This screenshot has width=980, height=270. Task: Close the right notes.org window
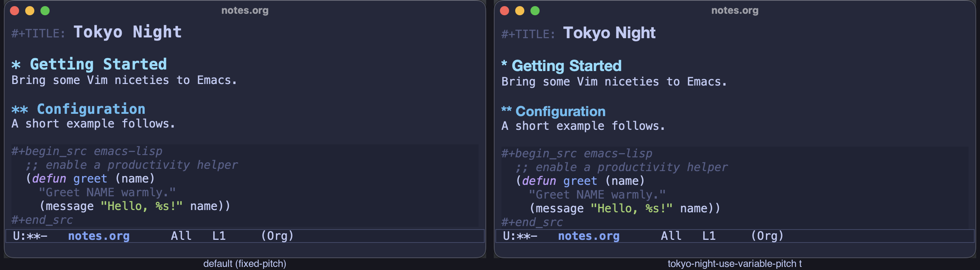pyautogui.click(x=505, y=11)
